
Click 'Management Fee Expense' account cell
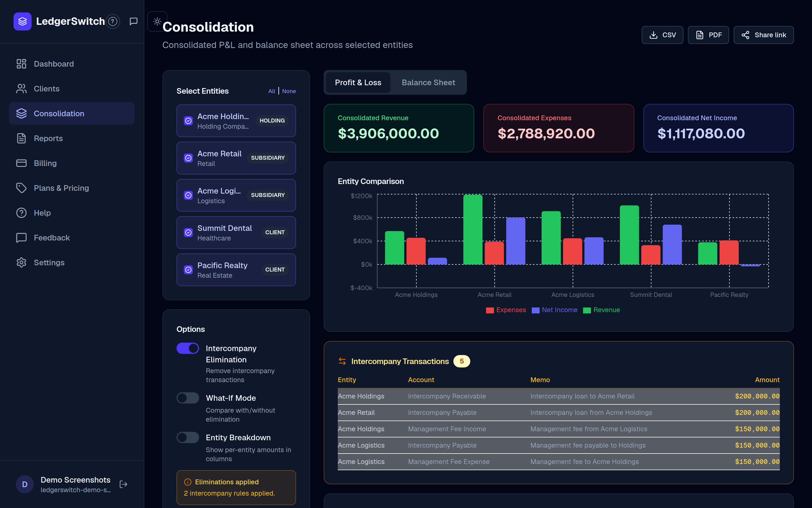[x=449, y=462]
